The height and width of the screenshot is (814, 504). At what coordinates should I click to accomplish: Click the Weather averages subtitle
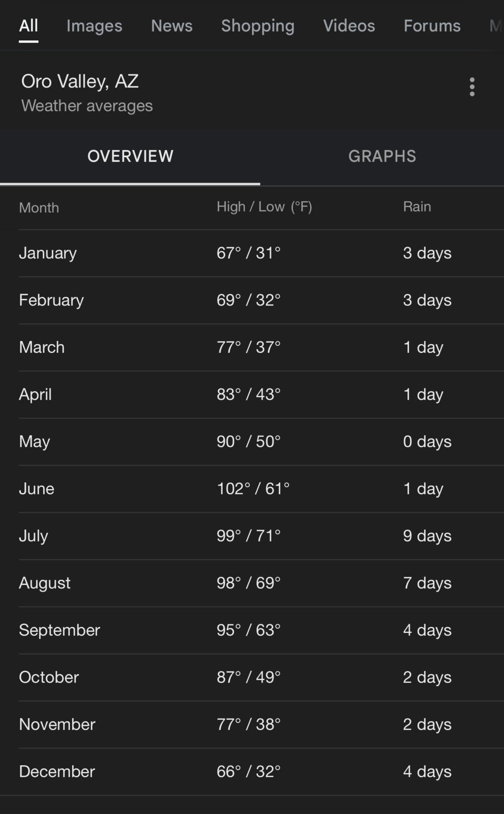87,106
